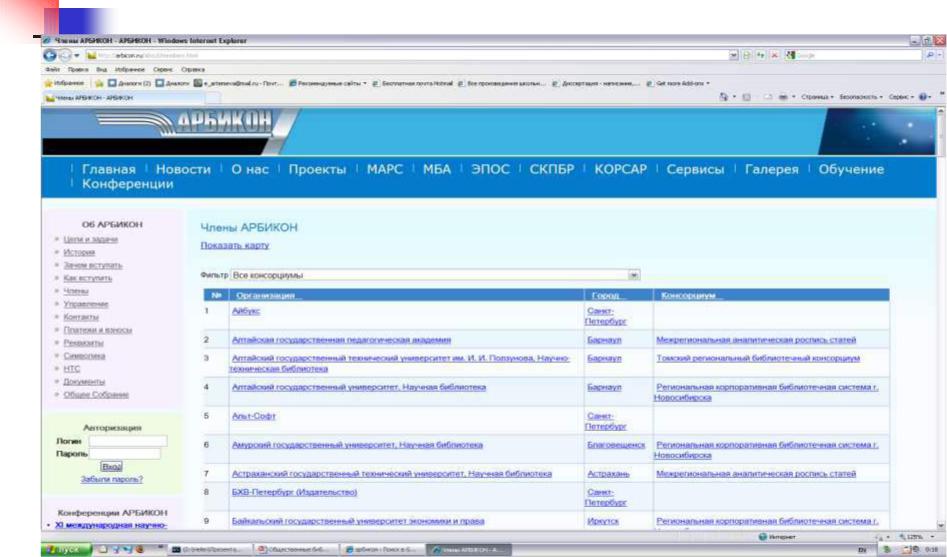The image size is (947, 557).
Task: Open the Контакты sidebar link
Action: point(81,317)
